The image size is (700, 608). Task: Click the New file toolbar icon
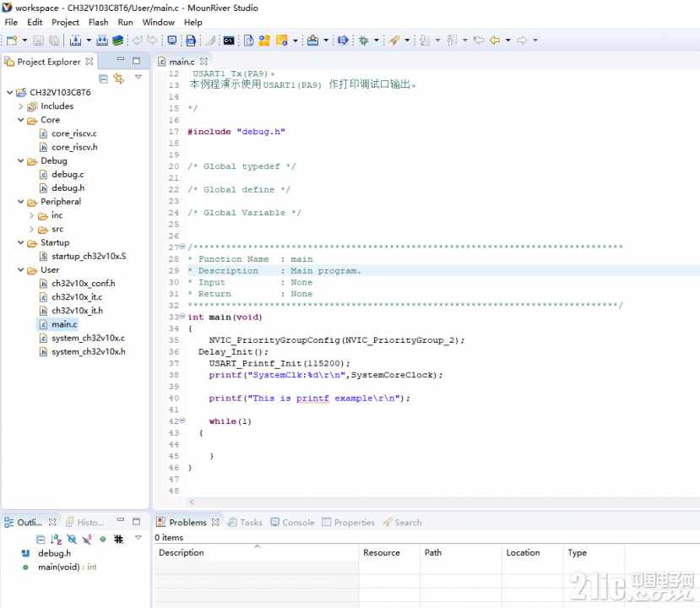(x=12, y=41)
